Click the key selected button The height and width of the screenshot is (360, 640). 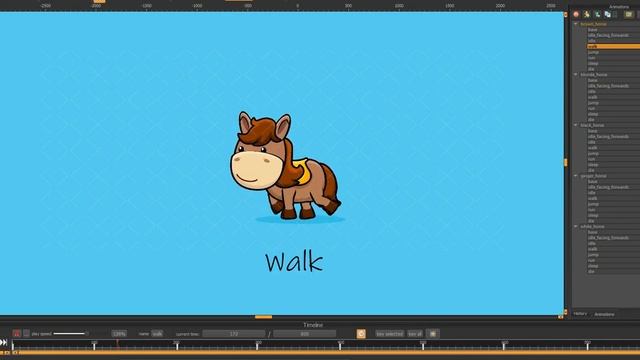point(390,334)
